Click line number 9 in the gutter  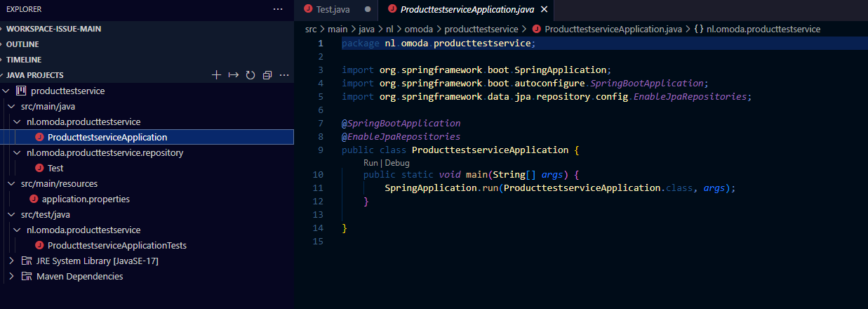click(x=321, y=150)
